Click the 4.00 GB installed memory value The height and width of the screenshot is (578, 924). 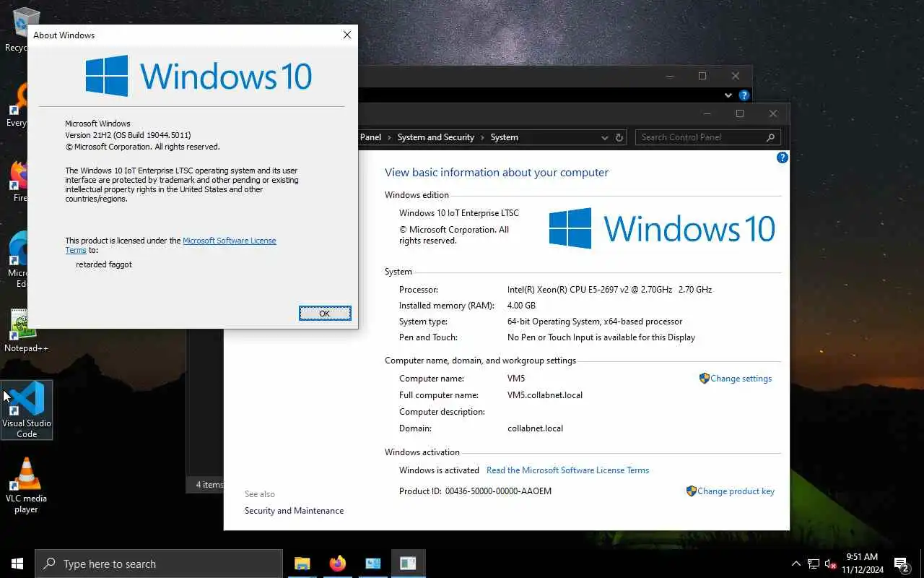[x=521, y=306]
